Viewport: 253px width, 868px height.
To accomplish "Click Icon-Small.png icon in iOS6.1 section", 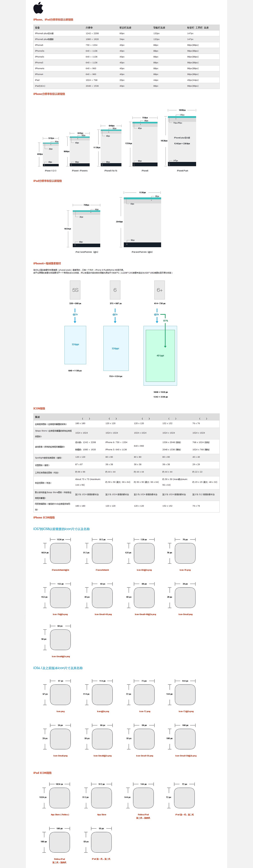I will [60, 739].
